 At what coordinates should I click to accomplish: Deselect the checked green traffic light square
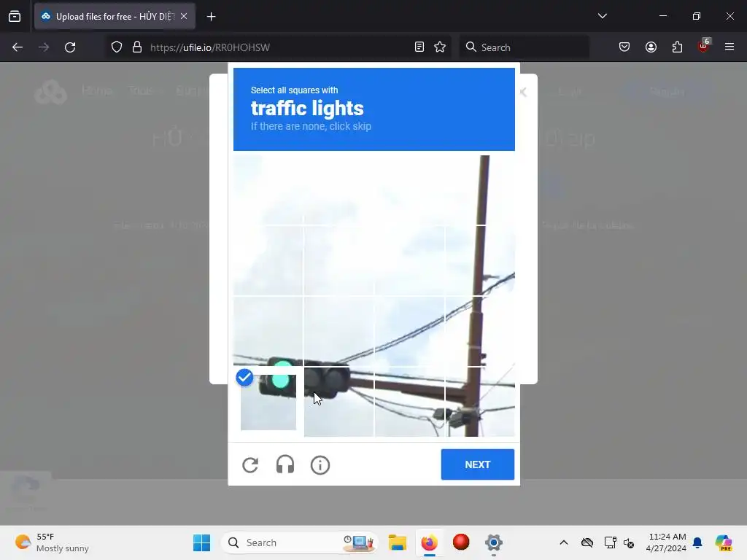268,402
